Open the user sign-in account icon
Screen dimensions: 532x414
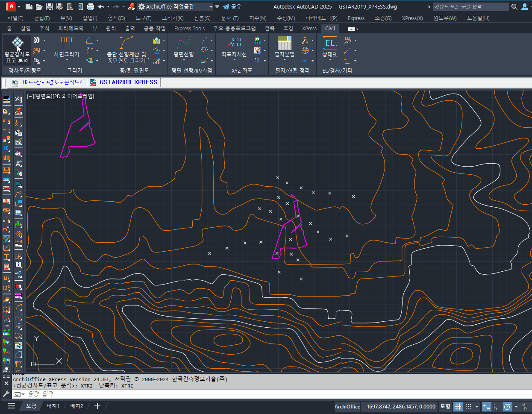525,7
